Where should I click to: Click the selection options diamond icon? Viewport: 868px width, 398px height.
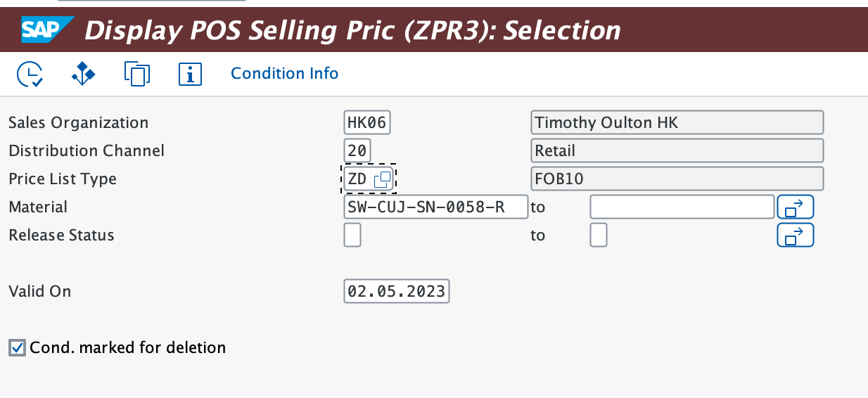83,74
